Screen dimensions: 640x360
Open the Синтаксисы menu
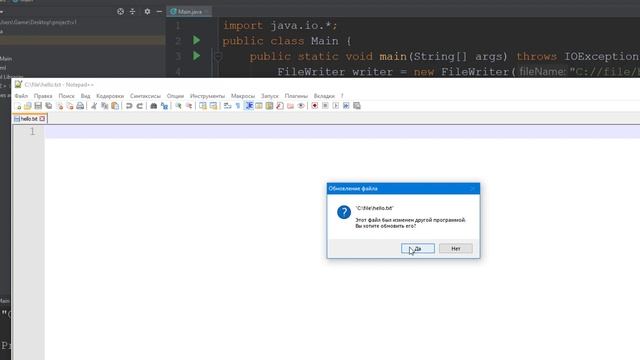coord(145,96)
